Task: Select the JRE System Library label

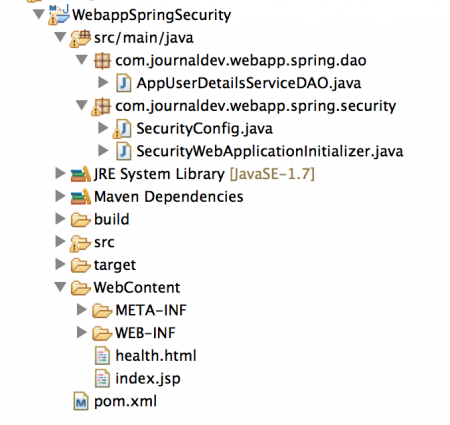Action: 159,174
